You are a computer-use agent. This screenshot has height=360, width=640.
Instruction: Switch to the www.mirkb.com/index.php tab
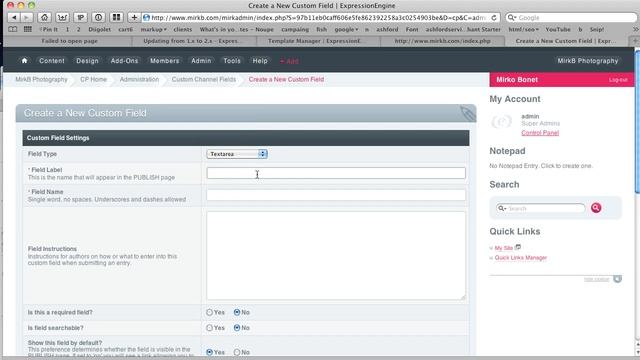pos(442,41)
